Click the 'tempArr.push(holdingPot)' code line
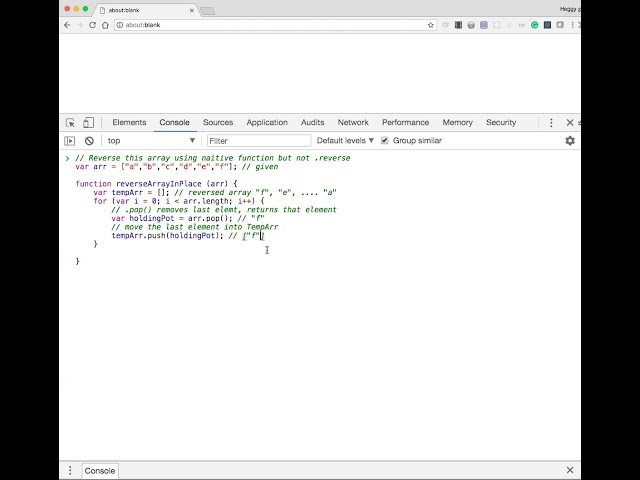The width and height of the screenshot is (640, 480). tap(188, 236)
